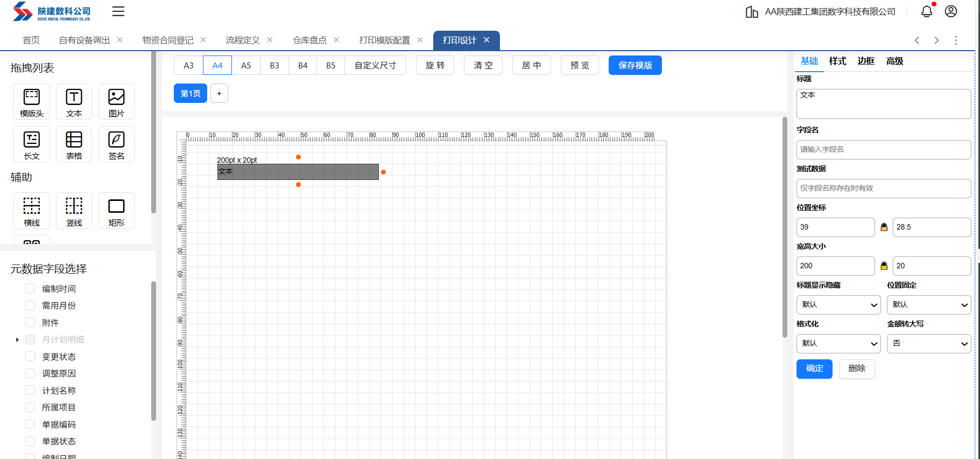Open the notification bell
This screenshot has height=459, width=980.
[x=926, y=11]
